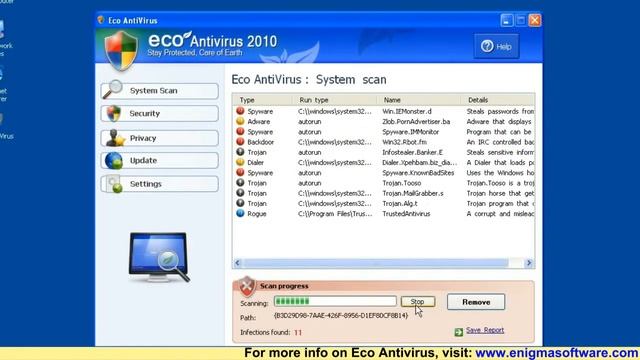
Task: Click the green arrow Save Report icon
Action: (x=459, y=332)
